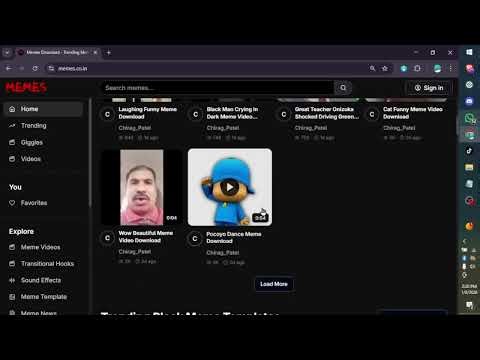Click the Favorites heart icon
The image size is (480, 360).
point(12,203)
